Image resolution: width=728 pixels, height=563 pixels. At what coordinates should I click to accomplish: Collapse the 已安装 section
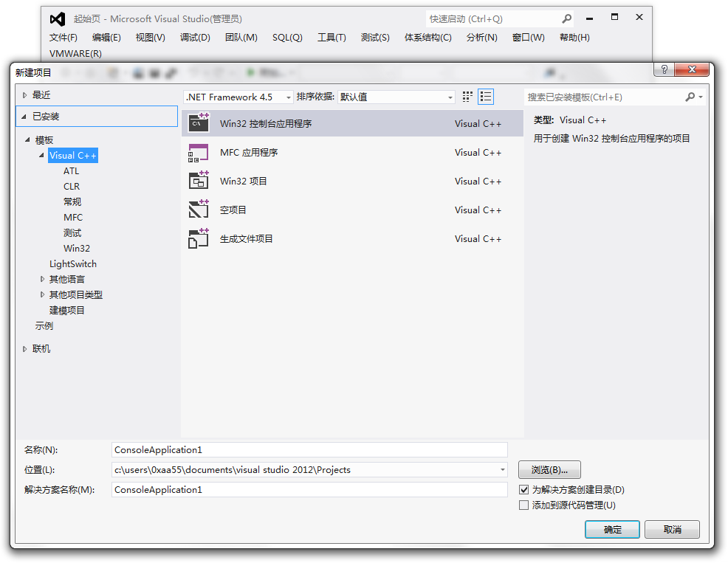24,117
